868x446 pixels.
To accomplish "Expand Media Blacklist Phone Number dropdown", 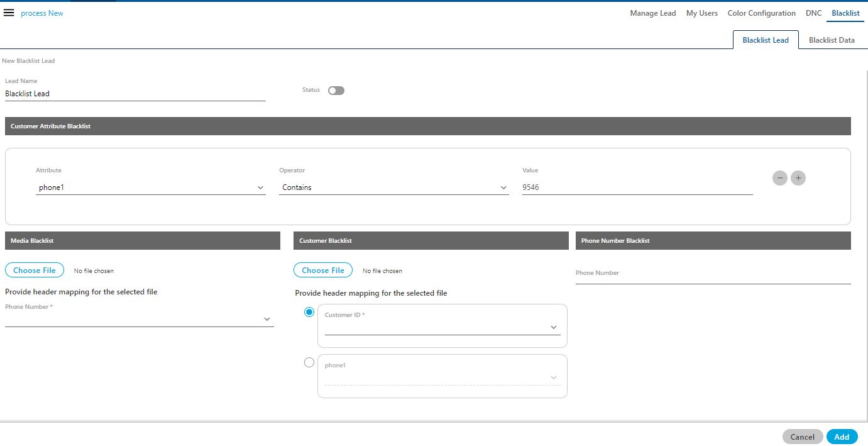I will 140,320.
